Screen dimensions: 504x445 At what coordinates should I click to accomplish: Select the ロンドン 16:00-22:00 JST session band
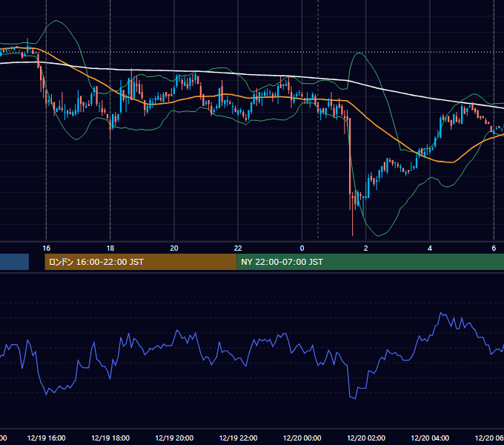pos(141,262)
